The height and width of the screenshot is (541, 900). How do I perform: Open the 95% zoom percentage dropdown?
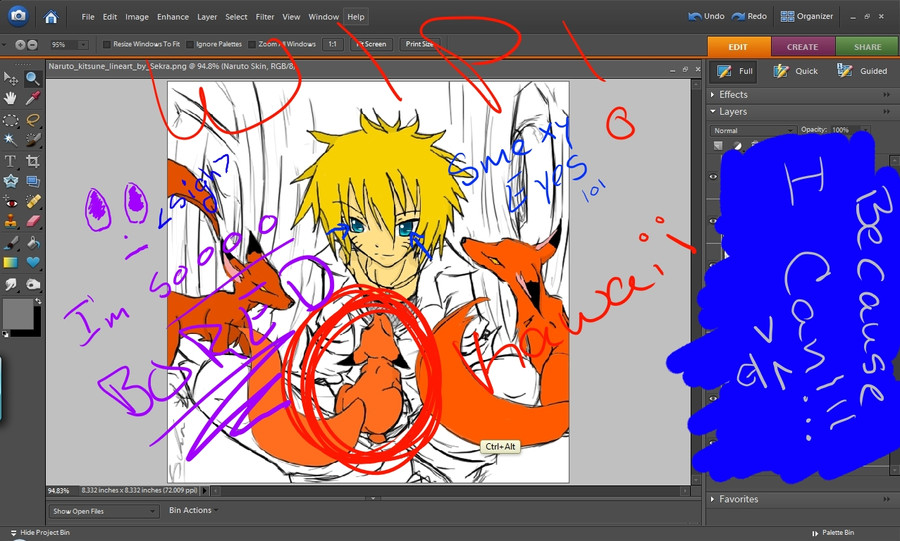pos(83,45)
